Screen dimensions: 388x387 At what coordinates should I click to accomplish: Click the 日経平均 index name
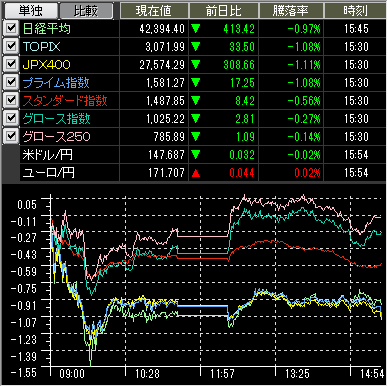[47, 29]
